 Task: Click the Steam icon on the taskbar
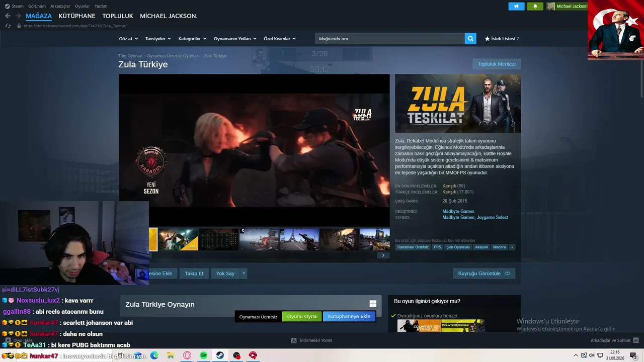(220, 355)
